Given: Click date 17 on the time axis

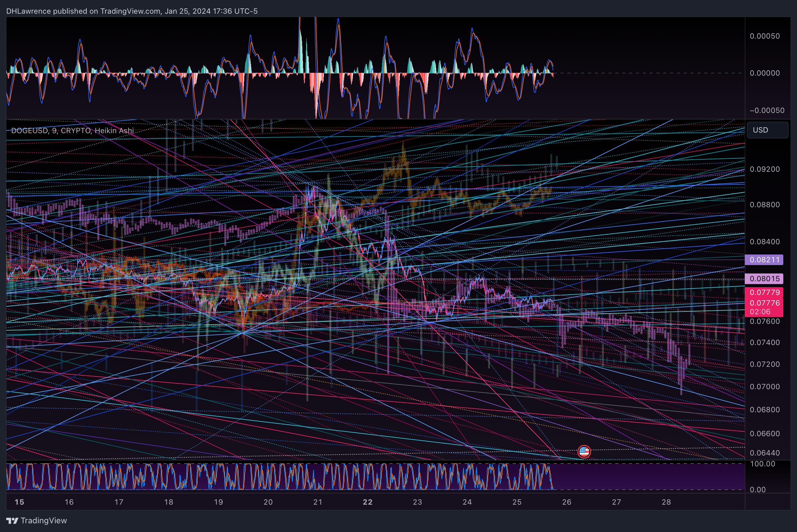Looking at the screenshot, I should click(x=119, y=502).
